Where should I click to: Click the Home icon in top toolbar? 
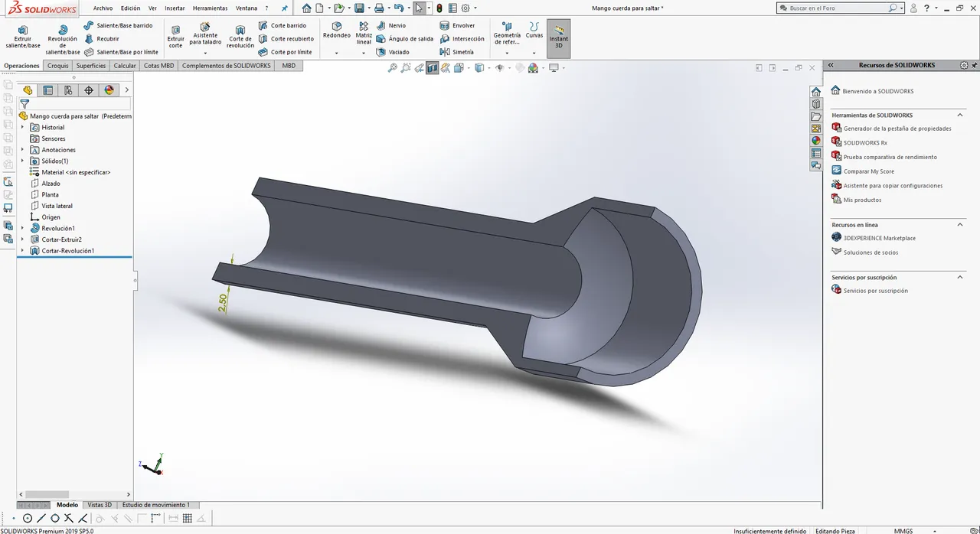point(307,8)
